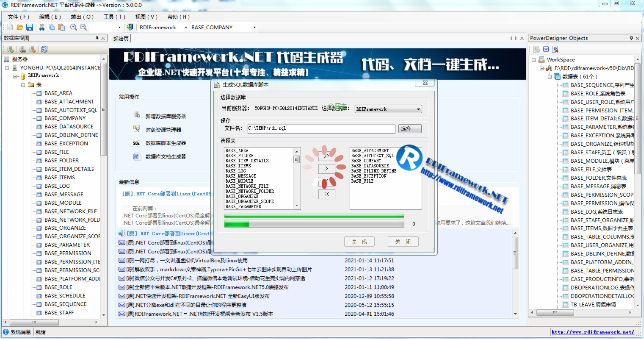The height and width of the screenshot is (339, 644).
Task: Click the delete icon in PowerDesigner Objects panel
Action: click(x=555, y=50)
